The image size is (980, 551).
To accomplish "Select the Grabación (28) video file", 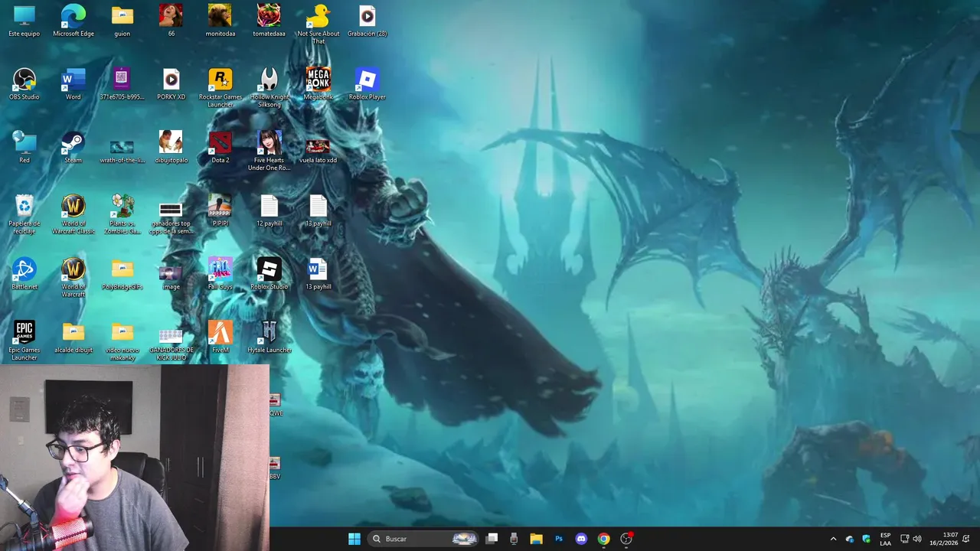I will pos(367,21).
